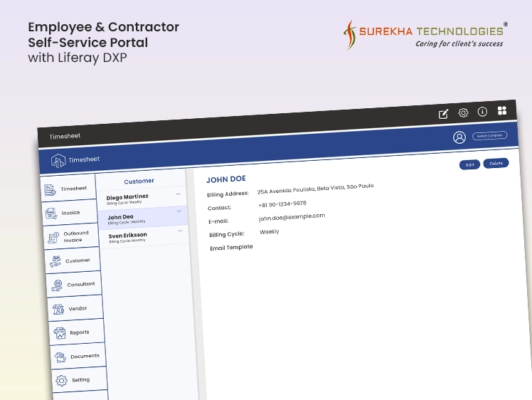This screenshot has height=400, width=532.
Task: Open the Vendor menu label
Action: [78, 308]
